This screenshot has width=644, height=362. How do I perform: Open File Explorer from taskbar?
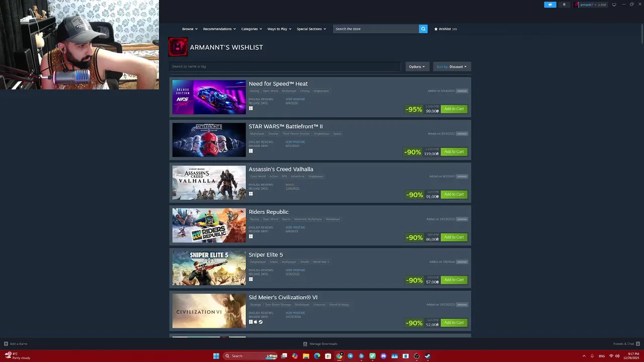[x=306, y=356]
